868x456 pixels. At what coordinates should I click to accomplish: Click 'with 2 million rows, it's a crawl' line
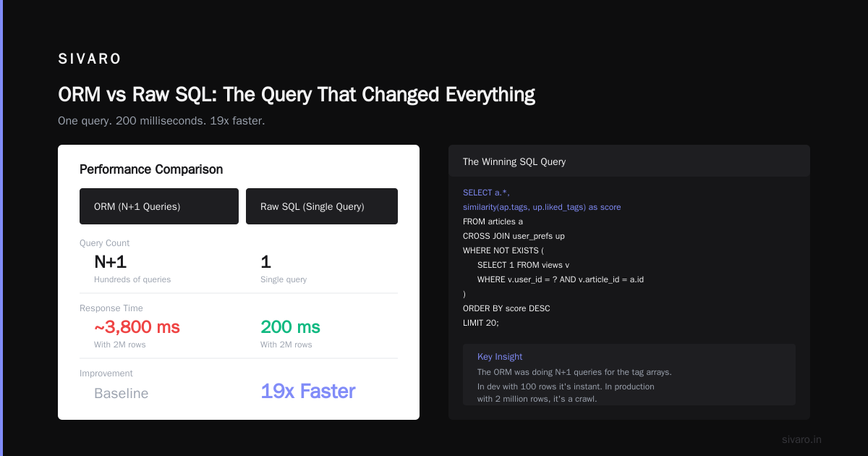click(537, 398)
